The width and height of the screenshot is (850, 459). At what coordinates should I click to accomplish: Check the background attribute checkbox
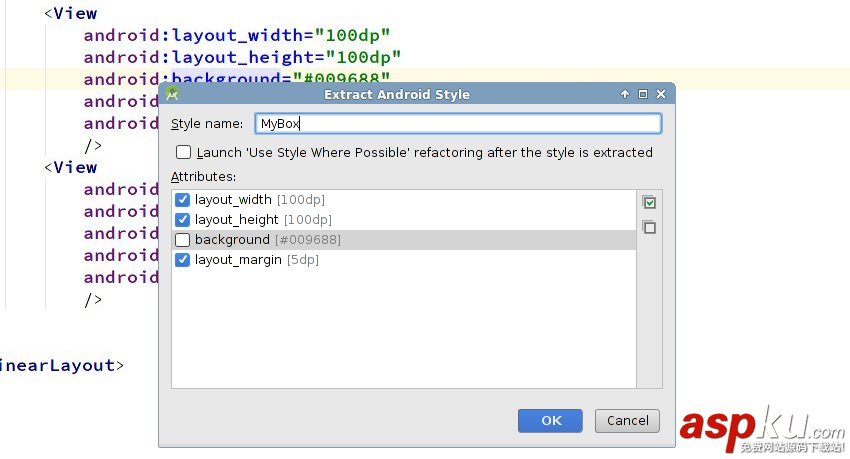(x=182, y=240)
